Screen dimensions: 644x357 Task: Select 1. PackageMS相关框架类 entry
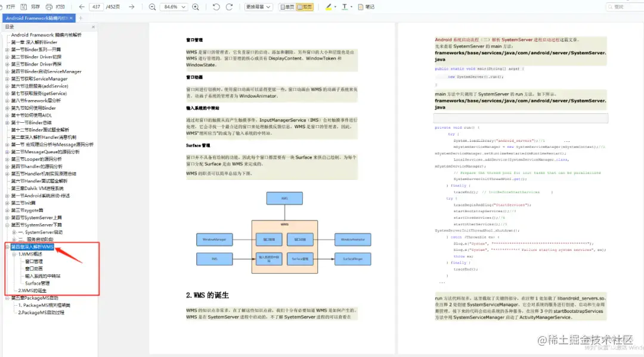pyautogui.click(x=44, y=305)
